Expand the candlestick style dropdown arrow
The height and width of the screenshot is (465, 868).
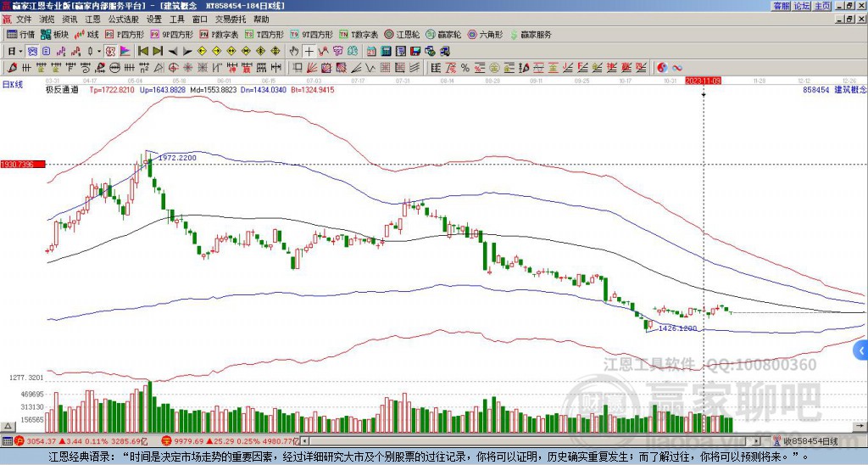pos(98,52)
